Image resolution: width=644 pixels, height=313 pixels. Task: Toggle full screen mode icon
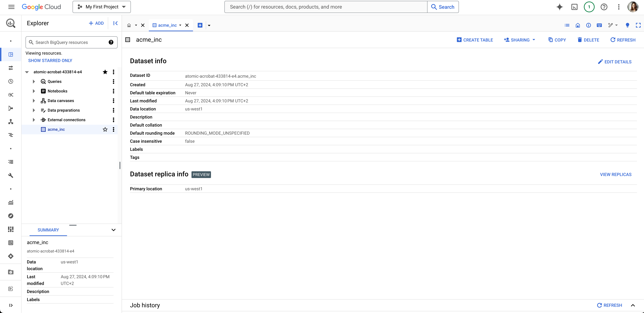638,25
